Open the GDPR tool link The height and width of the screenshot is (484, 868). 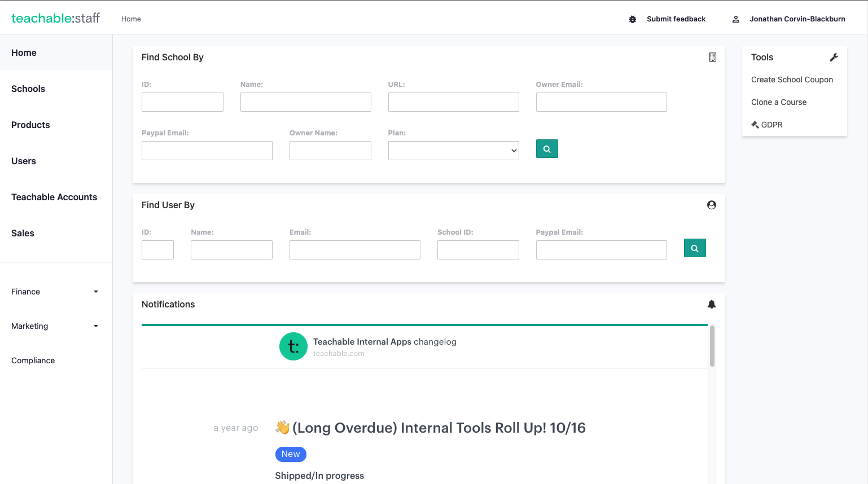pos(771,125)
